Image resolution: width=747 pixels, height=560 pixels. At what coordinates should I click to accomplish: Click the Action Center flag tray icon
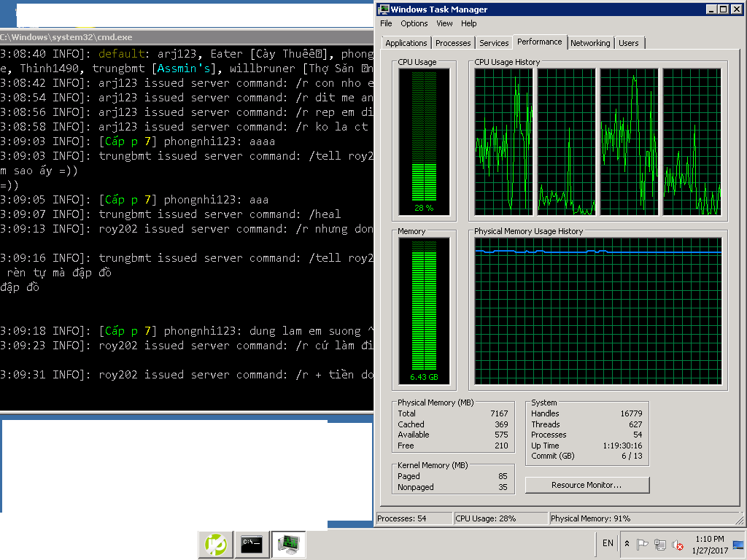coord(643,544)
